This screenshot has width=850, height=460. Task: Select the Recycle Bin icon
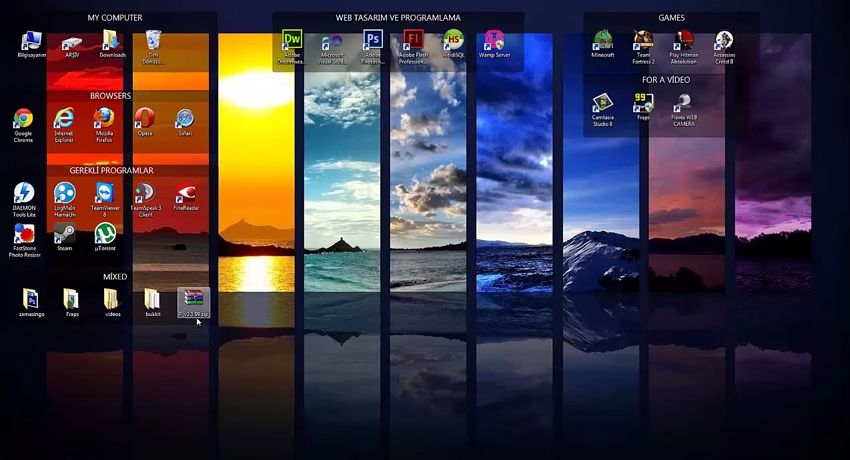(152, 41)
